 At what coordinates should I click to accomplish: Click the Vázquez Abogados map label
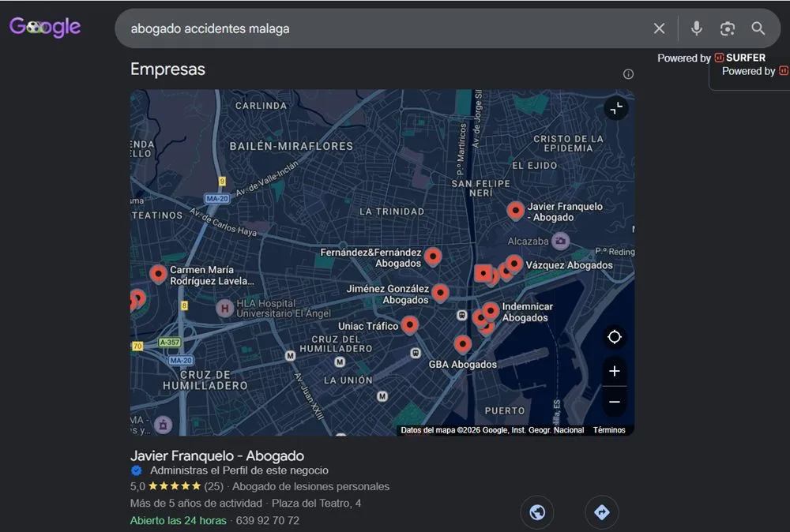tap(570, 265)
